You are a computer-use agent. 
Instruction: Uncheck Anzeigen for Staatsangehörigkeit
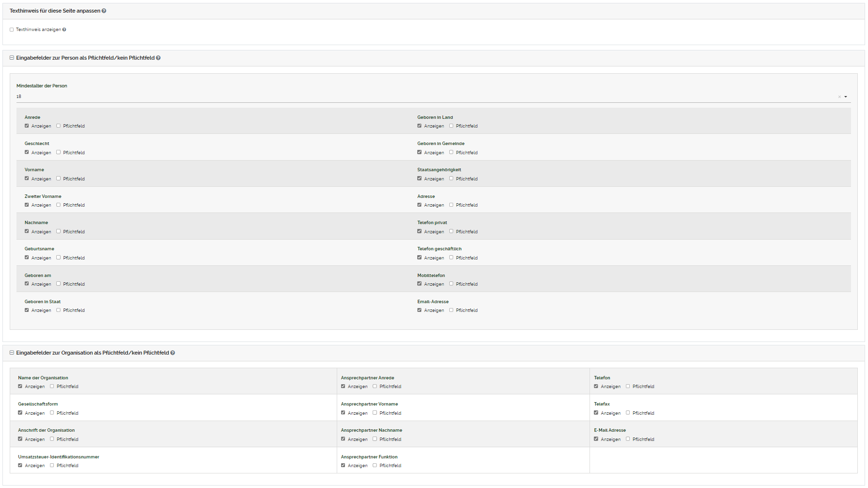(x=419, y=179)
